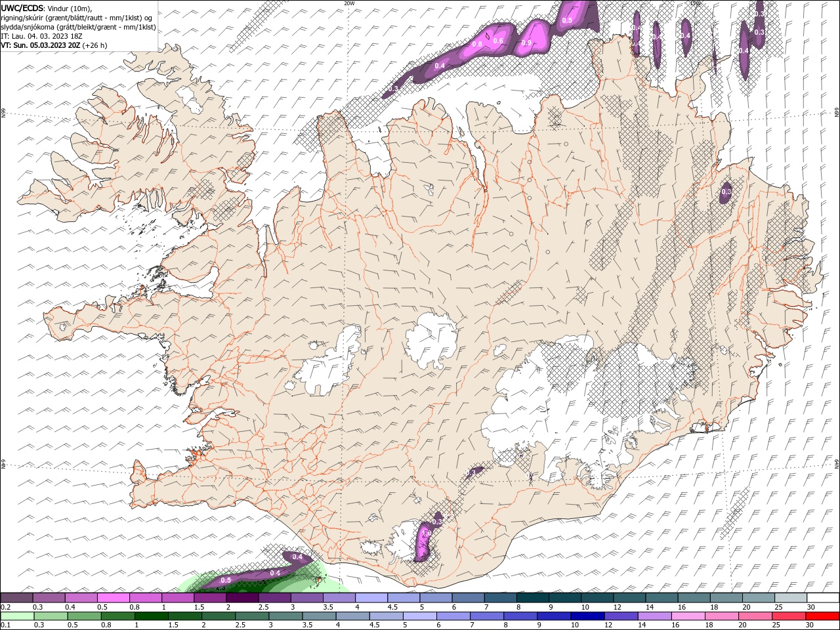Viewport: 840px width, 630px height.
Task: Select the 'VT: Sun. 05.03.2023 20Z (+26 h)' line
Action: tap(54, 45)
